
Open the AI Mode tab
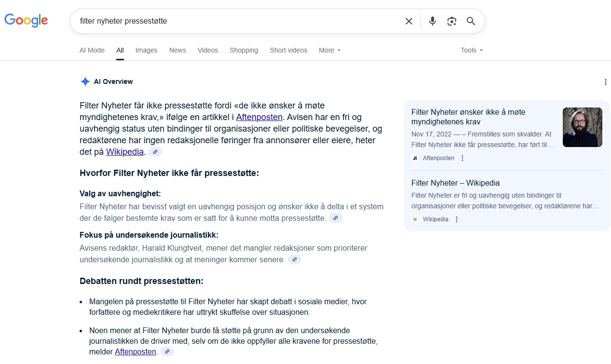click(92, 50)
